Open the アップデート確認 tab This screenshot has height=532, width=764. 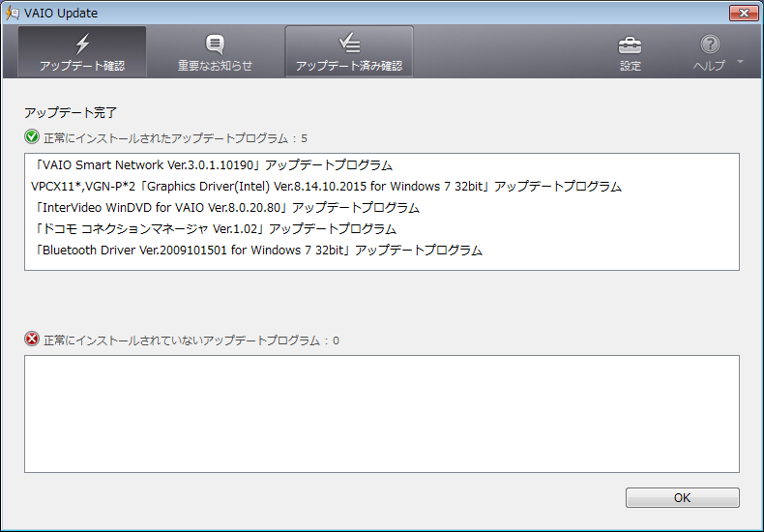pyautogui.click(x=82, y=51)
